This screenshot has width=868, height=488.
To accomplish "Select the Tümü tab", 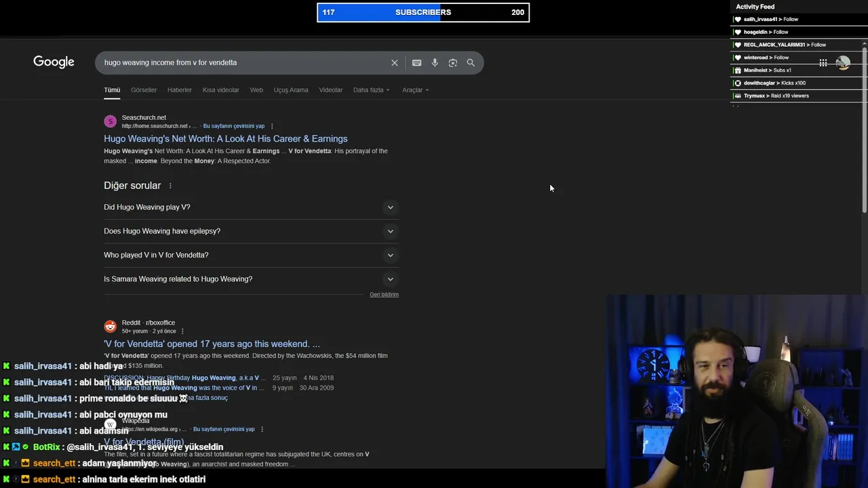I will tap(112, 90).
